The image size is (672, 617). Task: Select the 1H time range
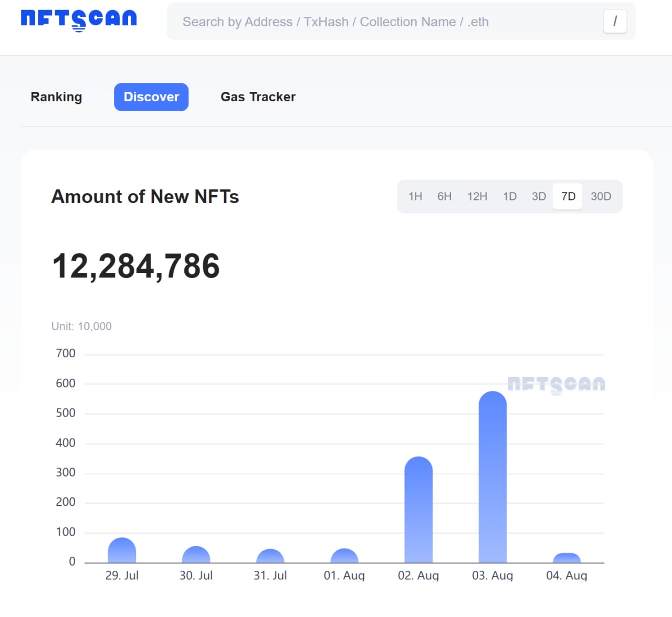[415, 196]
